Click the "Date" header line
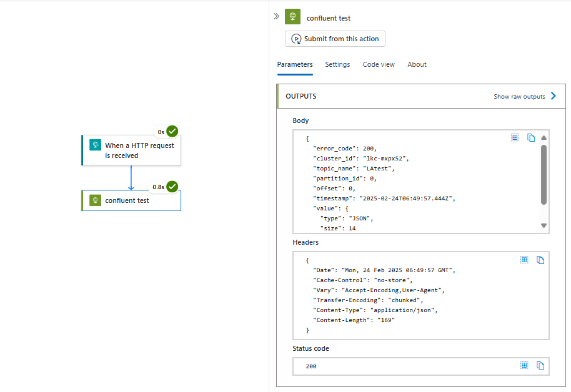Viewport: 571px width, 392px height. (x=384, y=270)
